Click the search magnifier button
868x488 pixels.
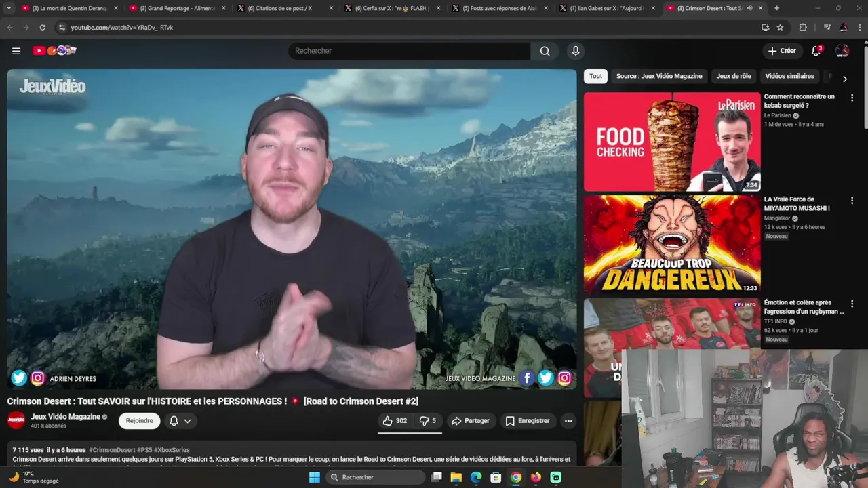click(545, 51)
